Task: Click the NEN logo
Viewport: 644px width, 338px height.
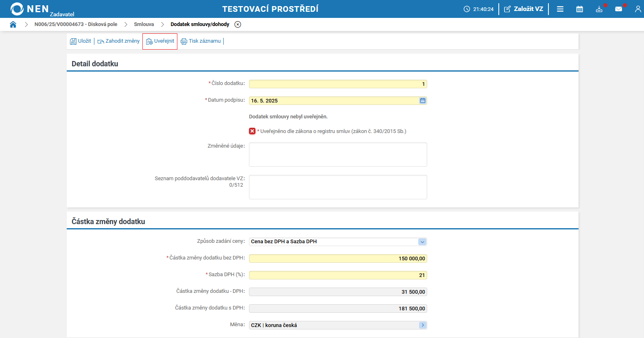Action: coord(30,9)
